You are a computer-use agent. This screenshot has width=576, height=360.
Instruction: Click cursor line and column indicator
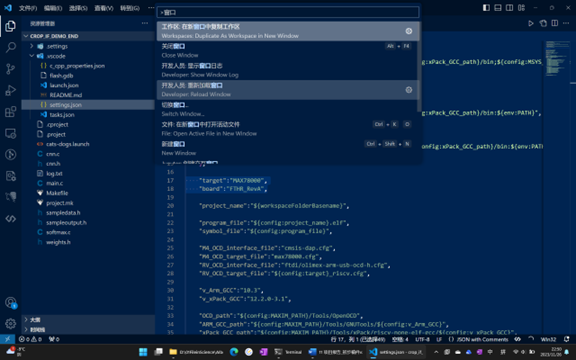click(358, 339)
